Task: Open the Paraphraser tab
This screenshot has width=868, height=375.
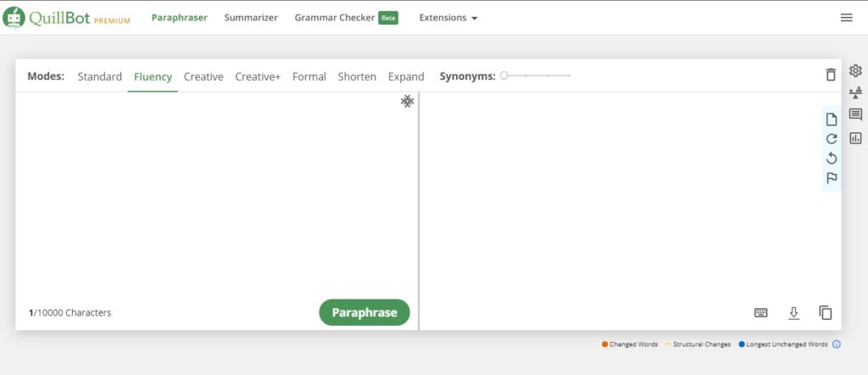Action: point(180,18)
